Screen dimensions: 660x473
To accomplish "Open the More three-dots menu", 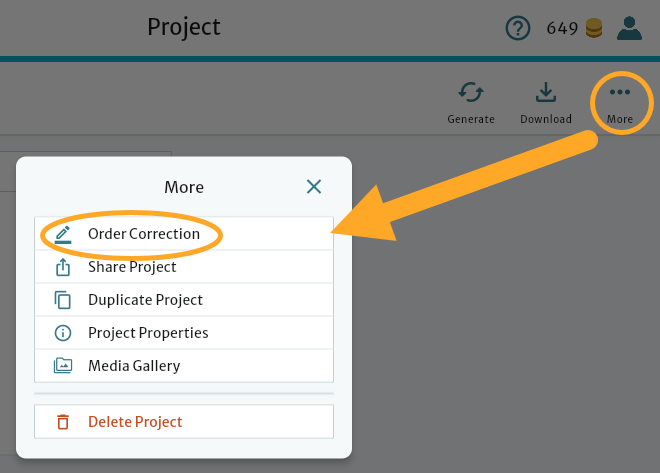I will pos(620,93).
